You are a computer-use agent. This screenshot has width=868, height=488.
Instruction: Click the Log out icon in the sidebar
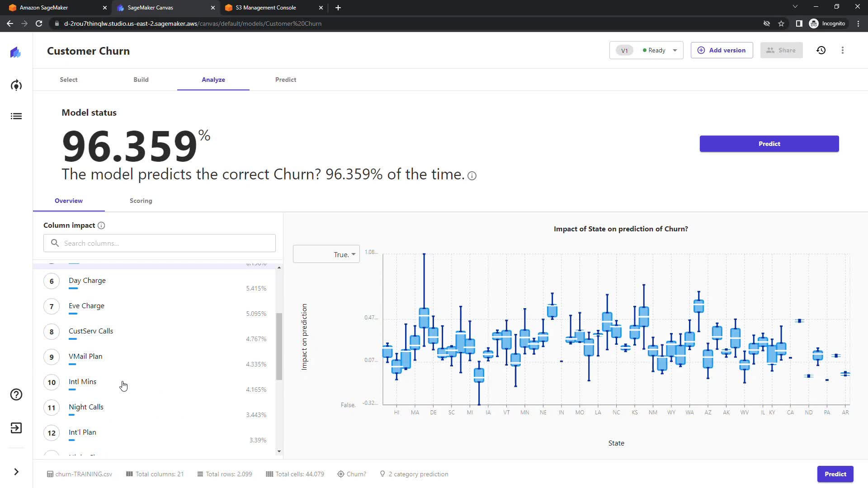click(x=16, y=428)
